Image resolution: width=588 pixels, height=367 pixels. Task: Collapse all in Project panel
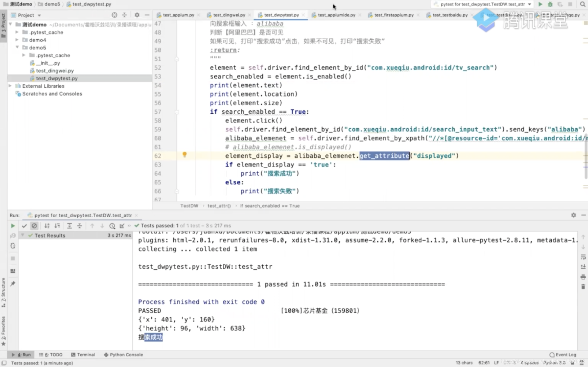click(x=124, y=15)
